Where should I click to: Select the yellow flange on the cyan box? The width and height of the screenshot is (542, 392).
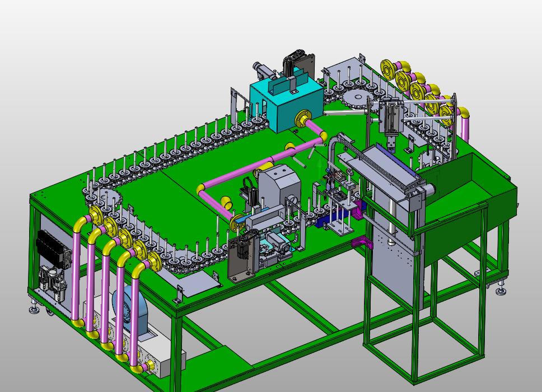(x=303, y=120)
